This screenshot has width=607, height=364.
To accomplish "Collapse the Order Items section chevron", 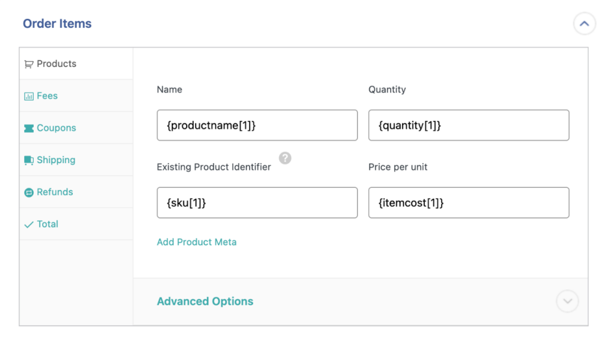I will (584, 24).
